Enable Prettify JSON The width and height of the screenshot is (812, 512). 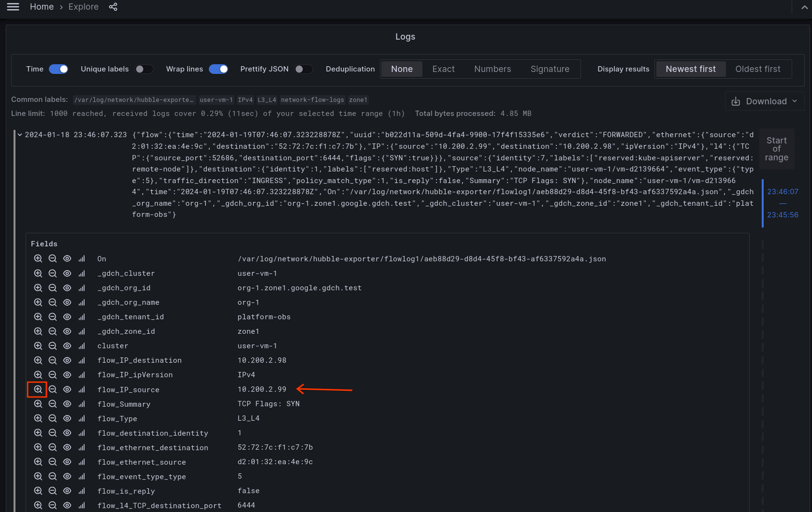(304, 69)
